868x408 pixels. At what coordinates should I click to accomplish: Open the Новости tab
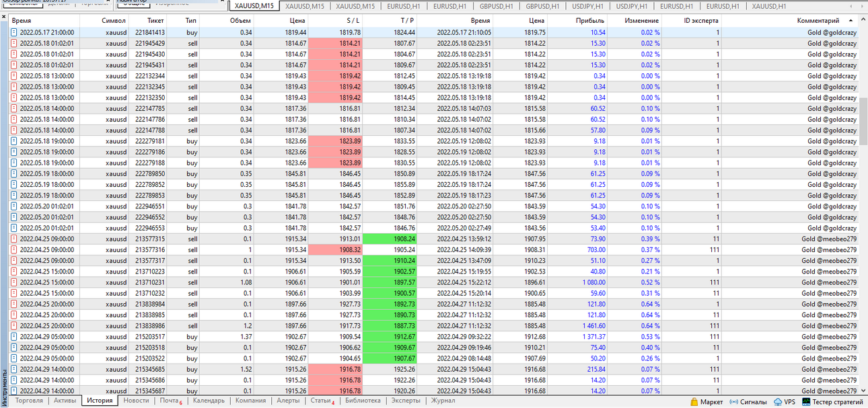[137, 401]
